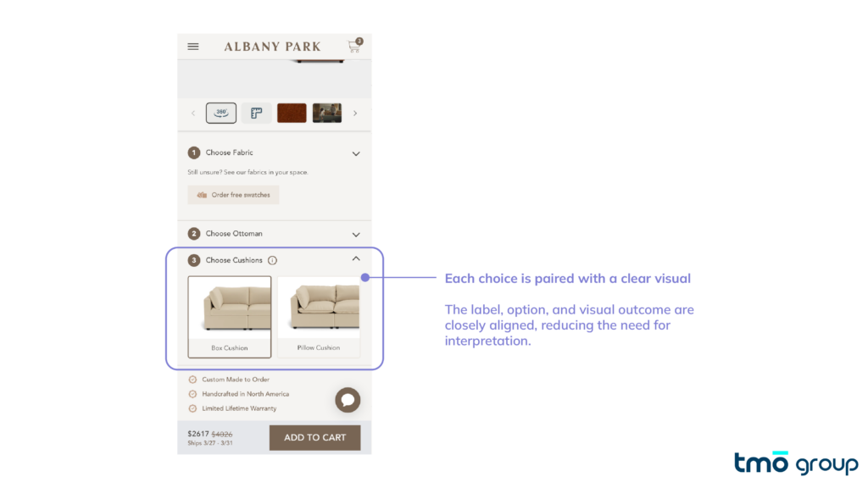
Task: Collapse the Choose Cushions section
Action: click(x=356, y=259)
